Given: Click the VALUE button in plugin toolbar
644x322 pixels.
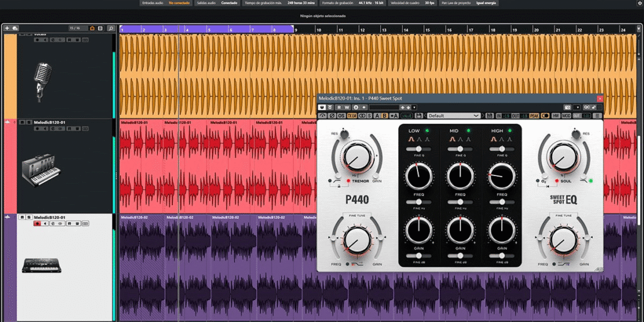Looking at the screenshot, I should pos(407,116).
